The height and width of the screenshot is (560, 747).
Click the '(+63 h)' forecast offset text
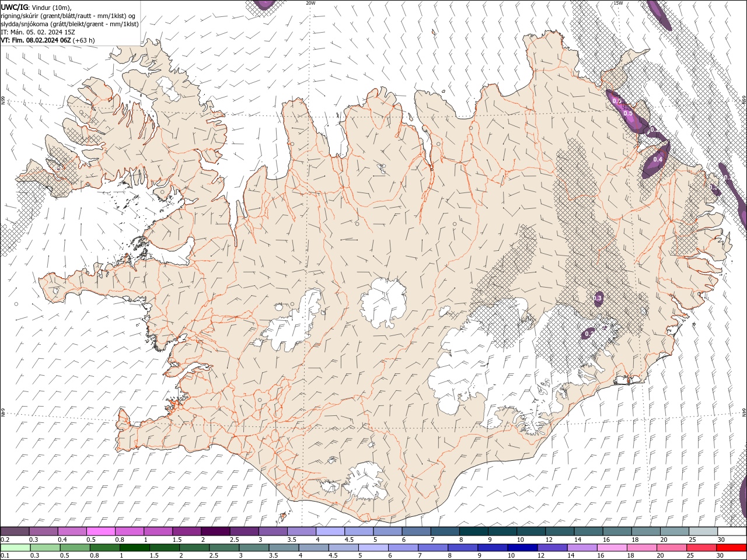tap(84, 40)
